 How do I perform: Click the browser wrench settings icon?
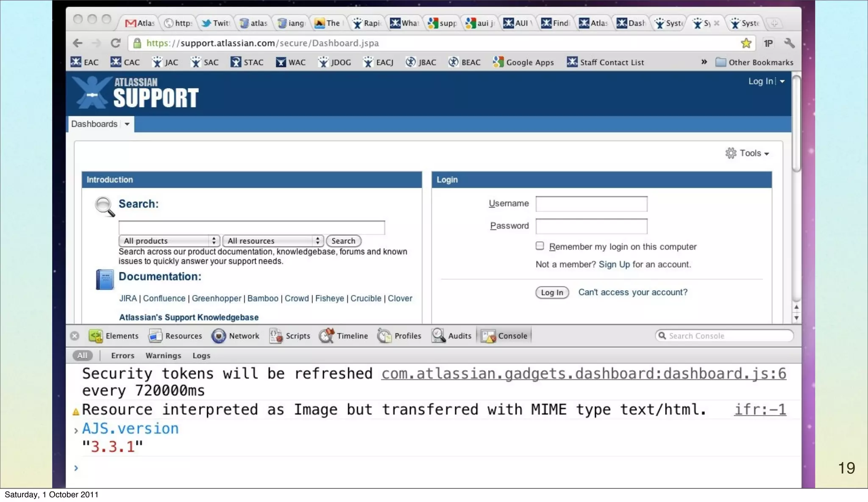coord(789,43)
